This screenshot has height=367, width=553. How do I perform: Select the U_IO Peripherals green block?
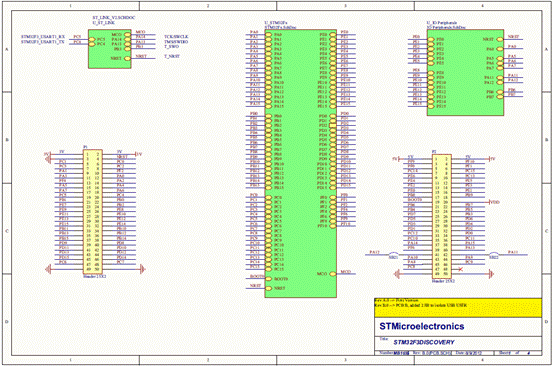(465, 72)
